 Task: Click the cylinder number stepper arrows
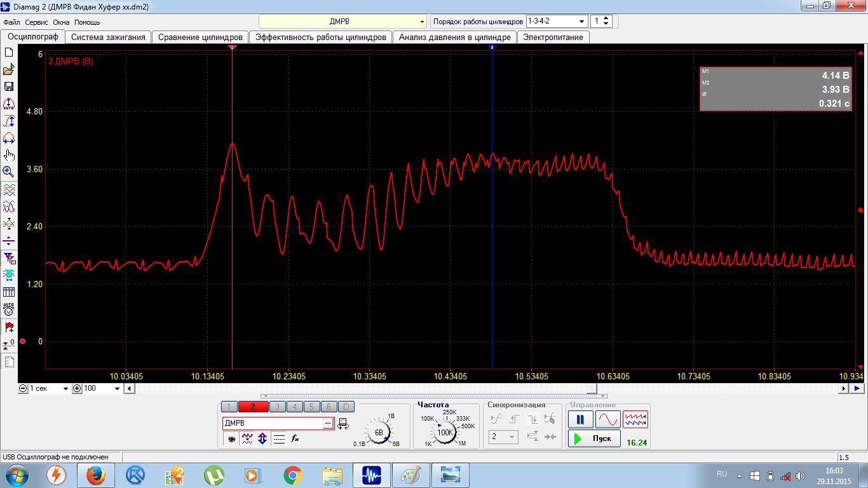pos(606,22)
